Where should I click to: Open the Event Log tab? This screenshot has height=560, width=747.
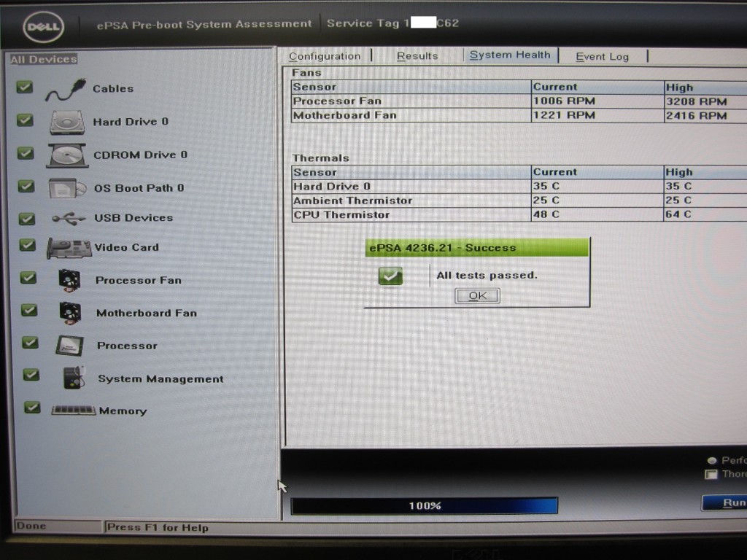tap(602, 57)
